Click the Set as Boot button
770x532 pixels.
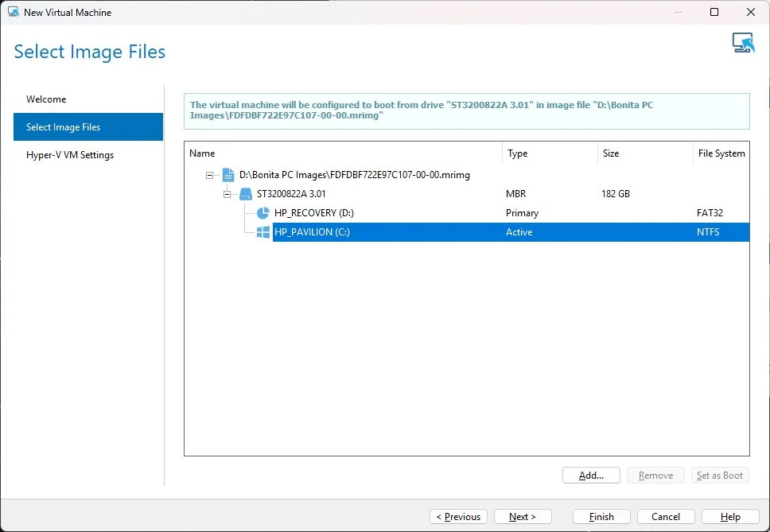[720, 476]
